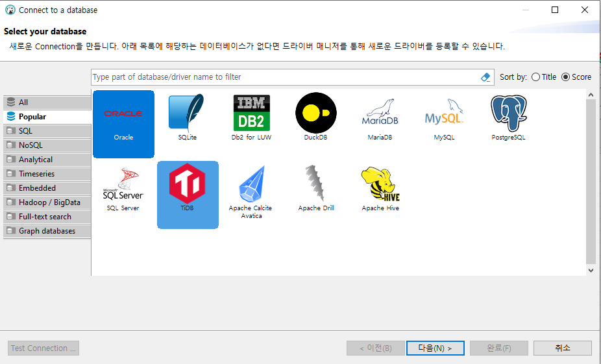Viewport: 601px width, 364px height.
Task: Choose the SQLite database driver
Action: [x=188, y=117]
